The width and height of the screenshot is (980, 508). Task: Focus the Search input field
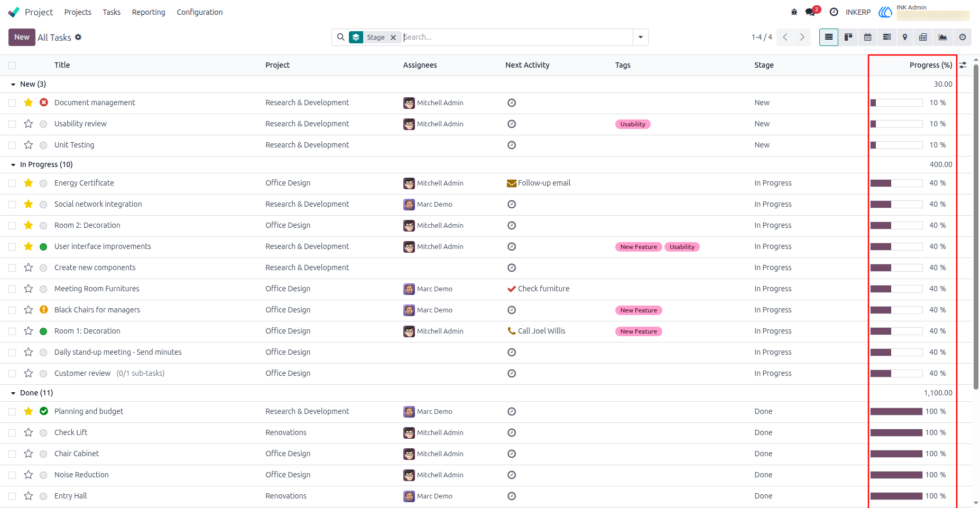(517, 37)
